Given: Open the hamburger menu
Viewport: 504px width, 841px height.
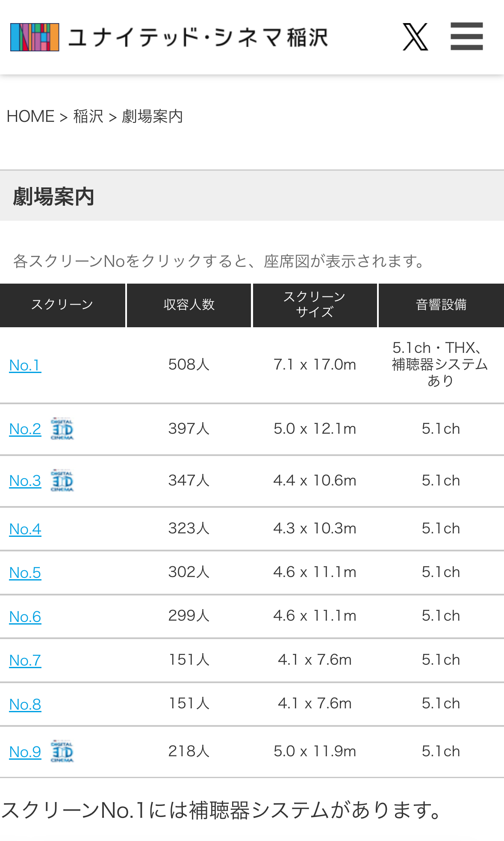Looking at the screenshot, I should [x=466, y=36].
